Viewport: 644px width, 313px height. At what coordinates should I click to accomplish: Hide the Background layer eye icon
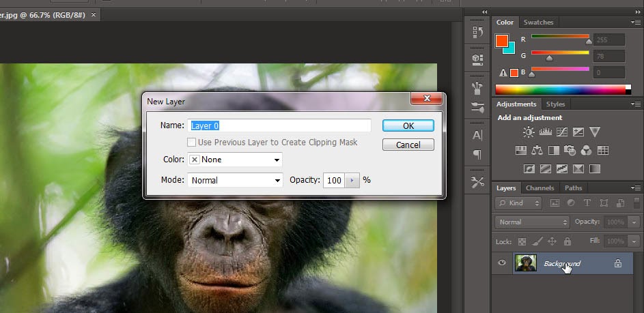pyautogui.click(x=502, y=263)
